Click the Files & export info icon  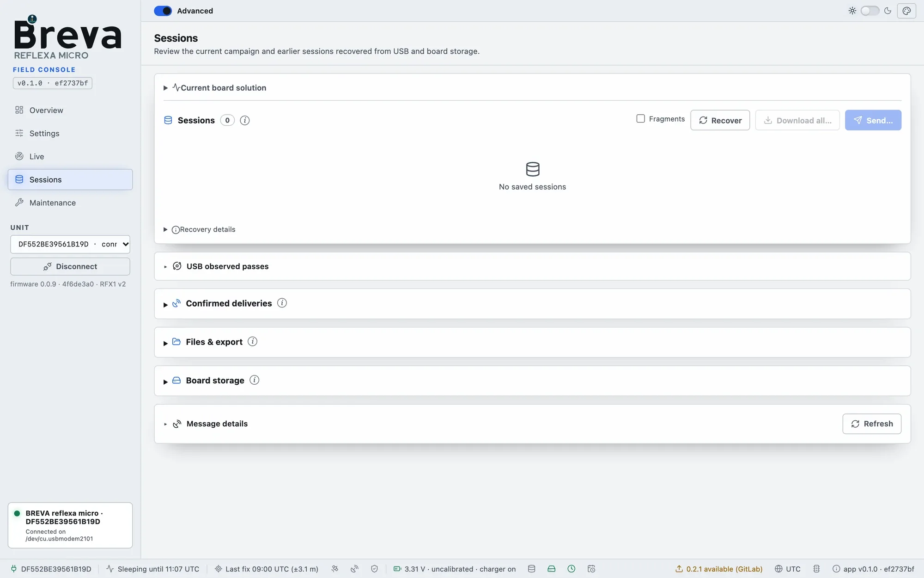[252, 341]
